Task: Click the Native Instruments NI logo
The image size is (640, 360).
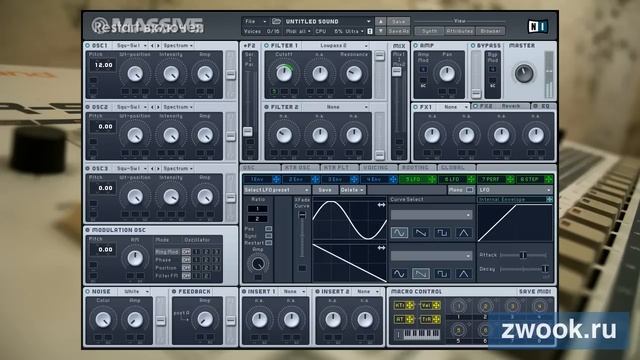Action: 538,27
